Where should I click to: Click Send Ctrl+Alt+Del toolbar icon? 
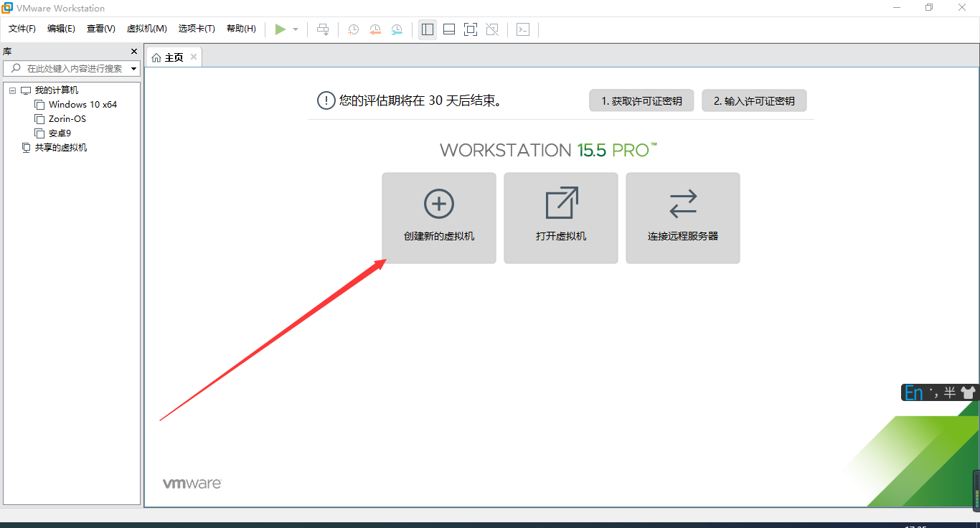pos(324,29)
